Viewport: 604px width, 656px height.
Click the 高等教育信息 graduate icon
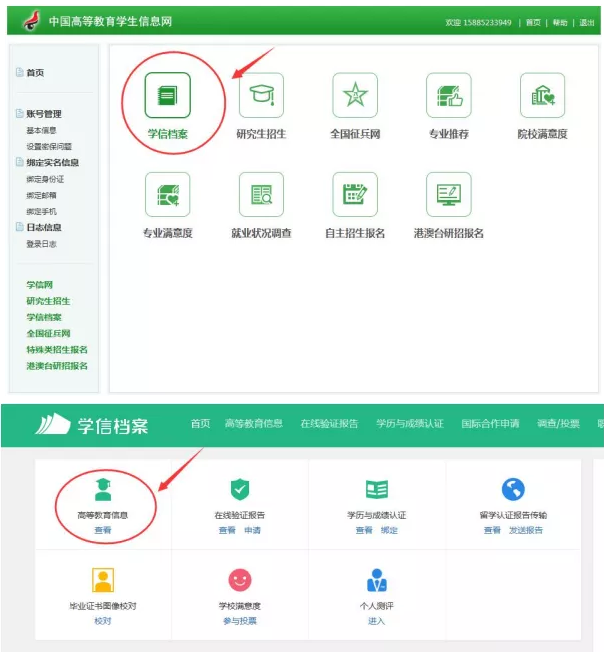(103, 489)
